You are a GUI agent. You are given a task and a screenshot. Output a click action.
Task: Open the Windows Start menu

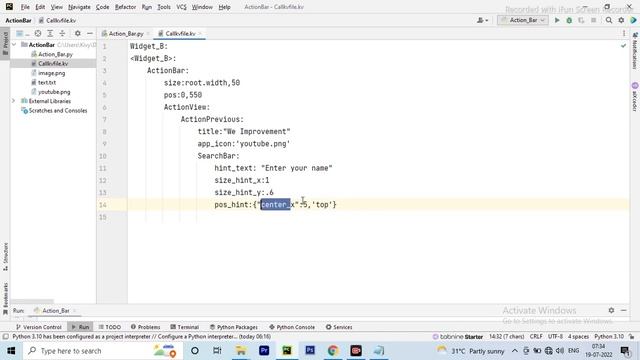(11, 351)
